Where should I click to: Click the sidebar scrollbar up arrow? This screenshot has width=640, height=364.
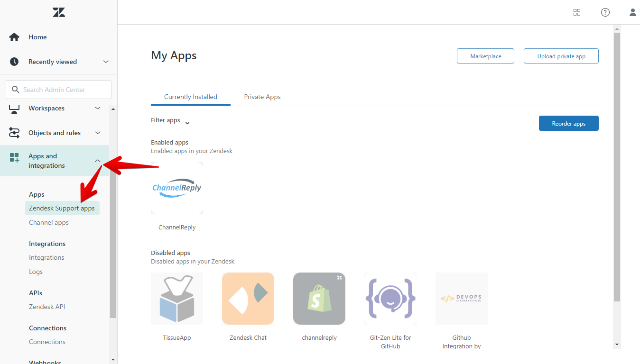[113, 109]
